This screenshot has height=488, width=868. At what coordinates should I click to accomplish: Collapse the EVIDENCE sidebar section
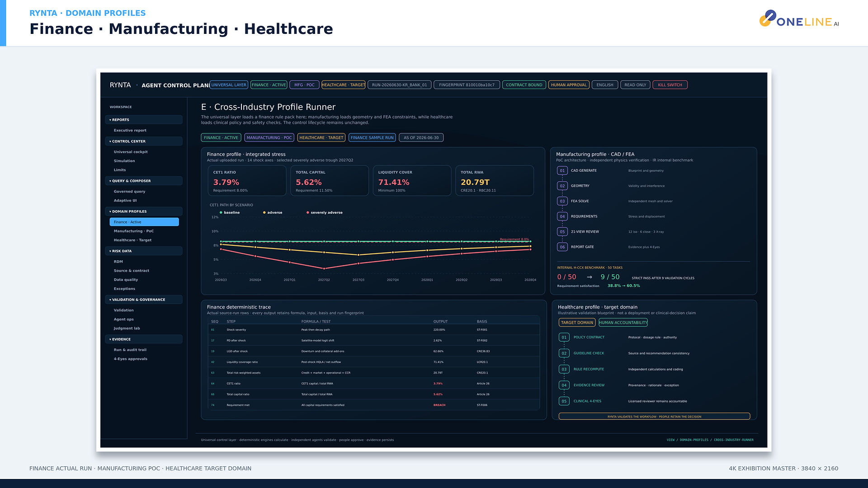(x=144, y=339)
